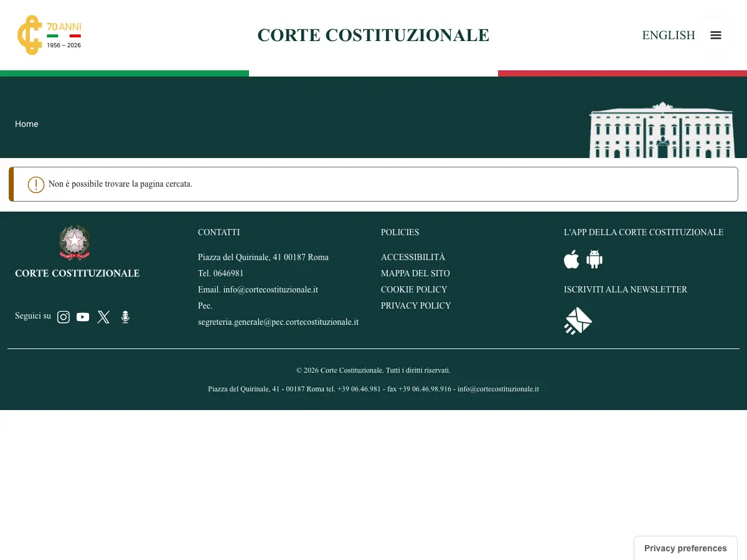
Task: Open the ACCESSIBILITÀ policy link
Action: coord(413,258)
